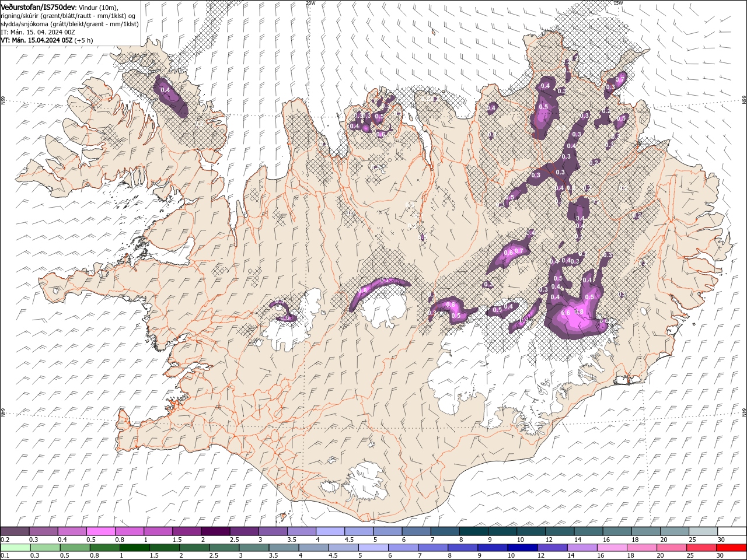747x560 pixels.
Task: Click the '20W' longitude label at top
Action: click(310, 3)
